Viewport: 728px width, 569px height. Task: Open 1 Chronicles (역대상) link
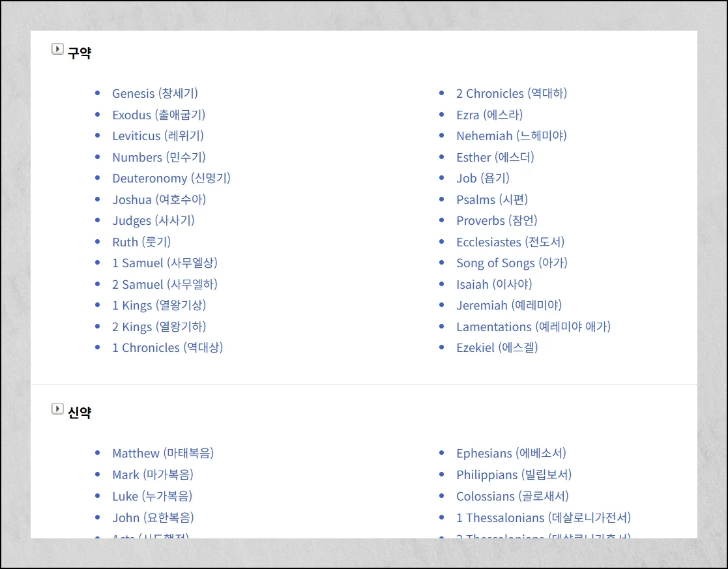coord(167,347)
